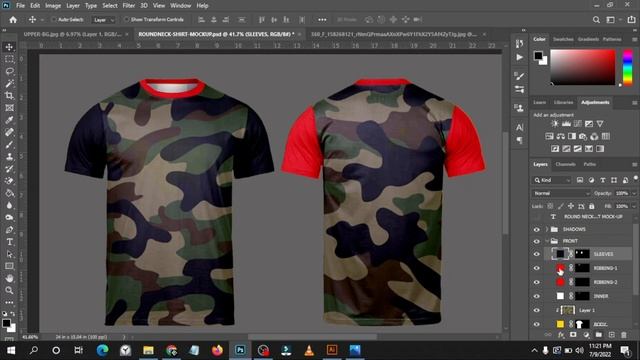
Task: Click the hue spectrum slider
Action: 628,67
